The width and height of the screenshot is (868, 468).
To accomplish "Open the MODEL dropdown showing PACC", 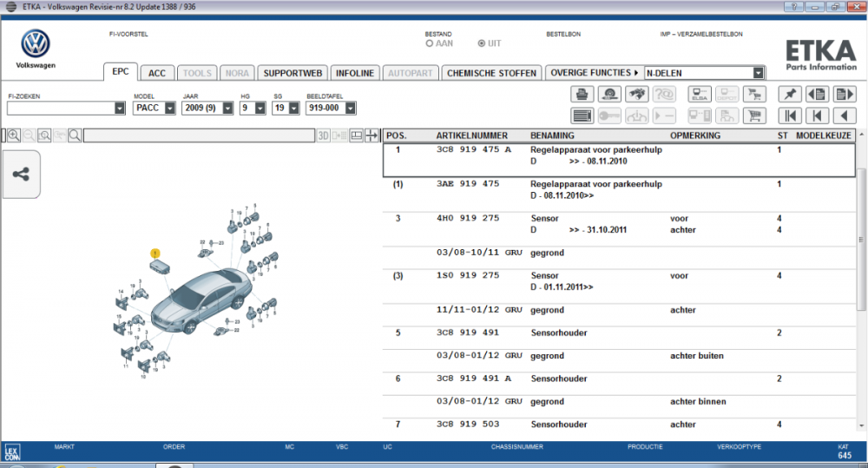I will tap(170, 109).
